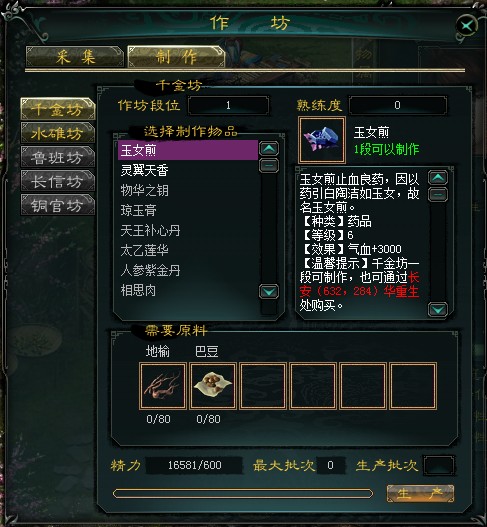Click description panel scroll-up arrow
Image resolution: width=487 pixels, height=527 pixels.
pos(438,178)
